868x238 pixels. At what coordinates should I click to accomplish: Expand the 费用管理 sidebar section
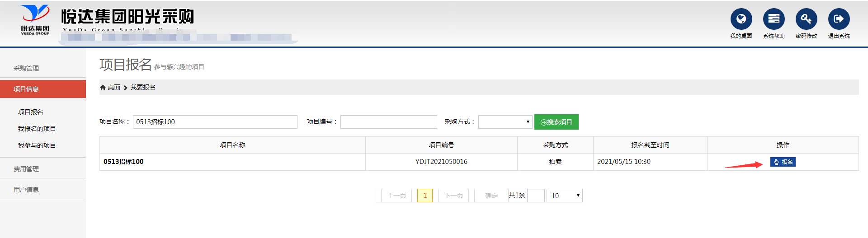click(x=26, y=169)
